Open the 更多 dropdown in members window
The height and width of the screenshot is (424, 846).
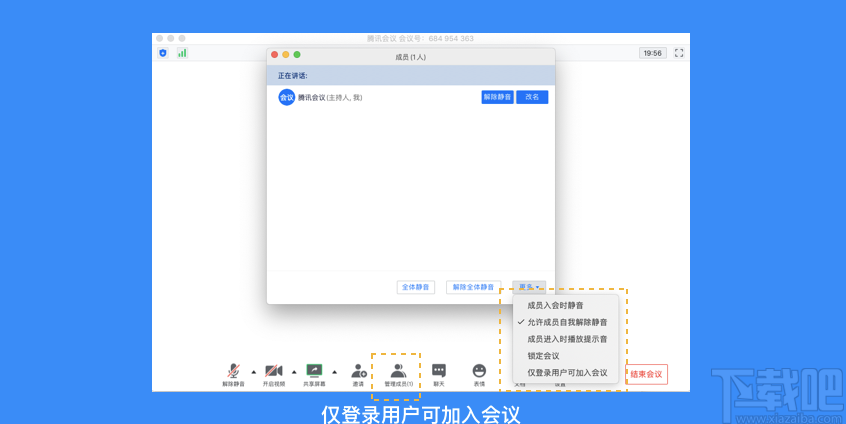point(529,287)
